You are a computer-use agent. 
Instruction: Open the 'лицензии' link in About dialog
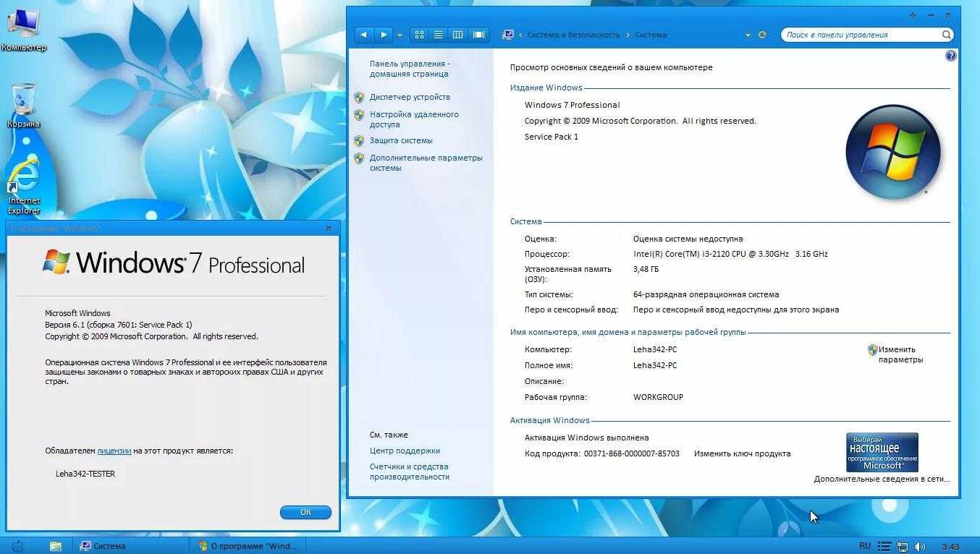tap(114, 451)
